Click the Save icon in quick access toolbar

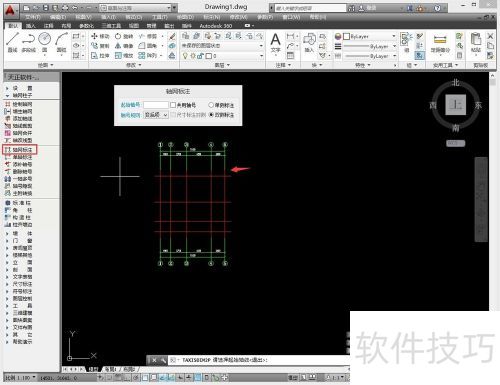46,8
